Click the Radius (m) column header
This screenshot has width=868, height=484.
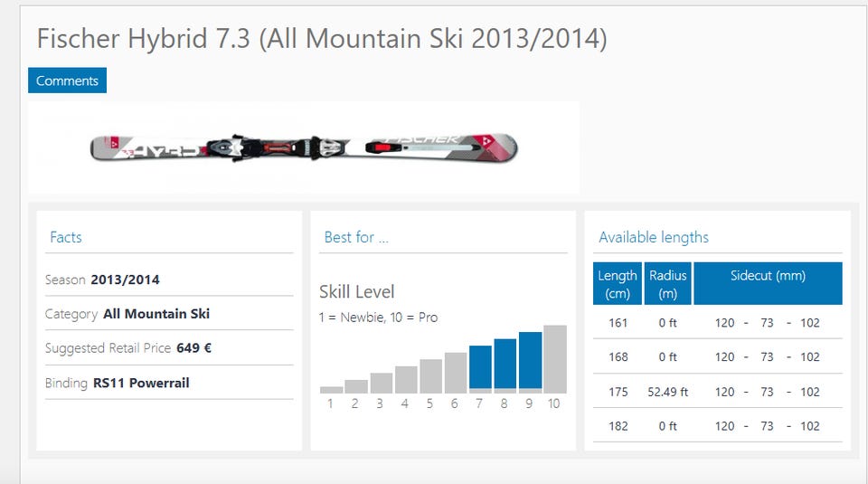(x=668, y=284)
